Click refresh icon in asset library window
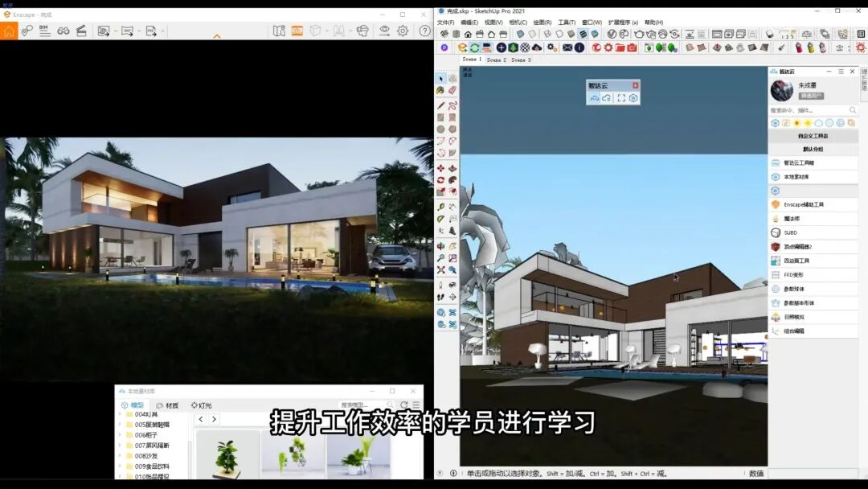 404,405
